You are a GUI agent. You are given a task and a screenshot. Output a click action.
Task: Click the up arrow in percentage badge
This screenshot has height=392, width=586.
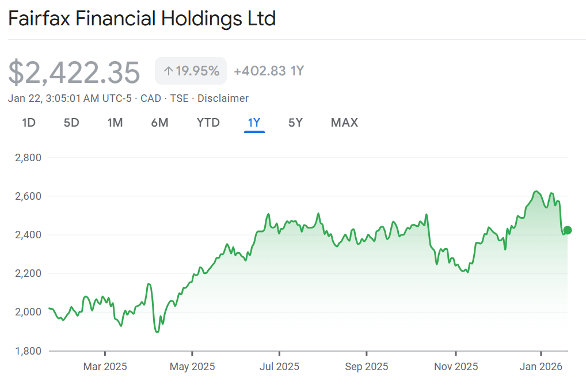tap(169, 71)
